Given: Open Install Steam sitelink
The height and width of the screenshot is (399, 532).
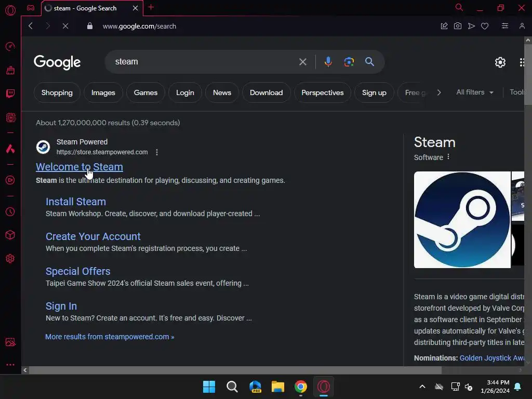Looking at the screenshot, I should 76,202.
